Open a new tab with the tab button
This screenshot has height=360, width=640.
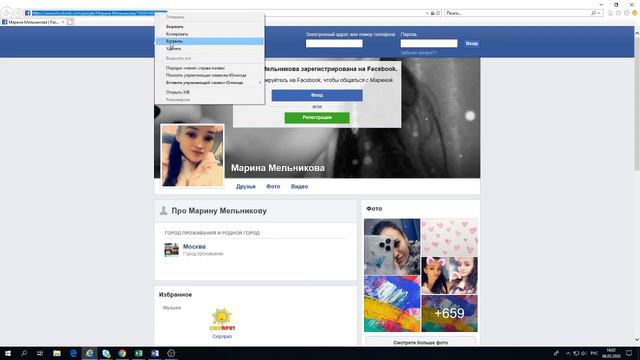(70, 22)
